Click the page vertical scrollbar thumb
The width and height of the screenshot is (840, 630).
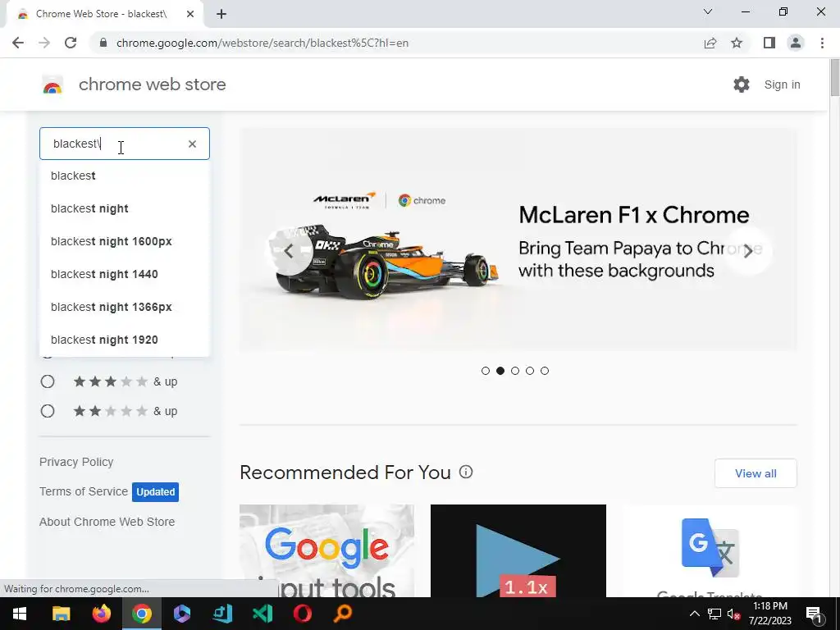tap(834, 79)
